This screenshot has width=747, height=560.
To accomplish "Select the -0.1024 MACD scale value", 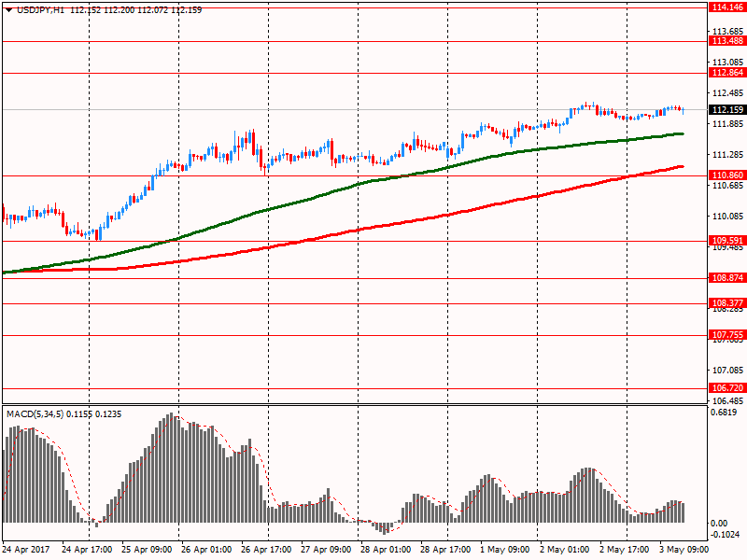I will click(726, 535).
